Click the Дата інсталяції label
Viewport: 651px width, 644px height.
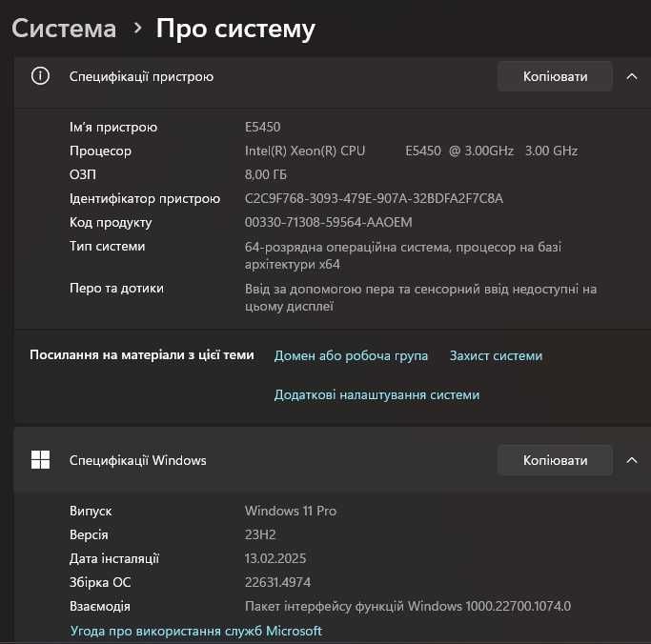[x=114, y=558]
